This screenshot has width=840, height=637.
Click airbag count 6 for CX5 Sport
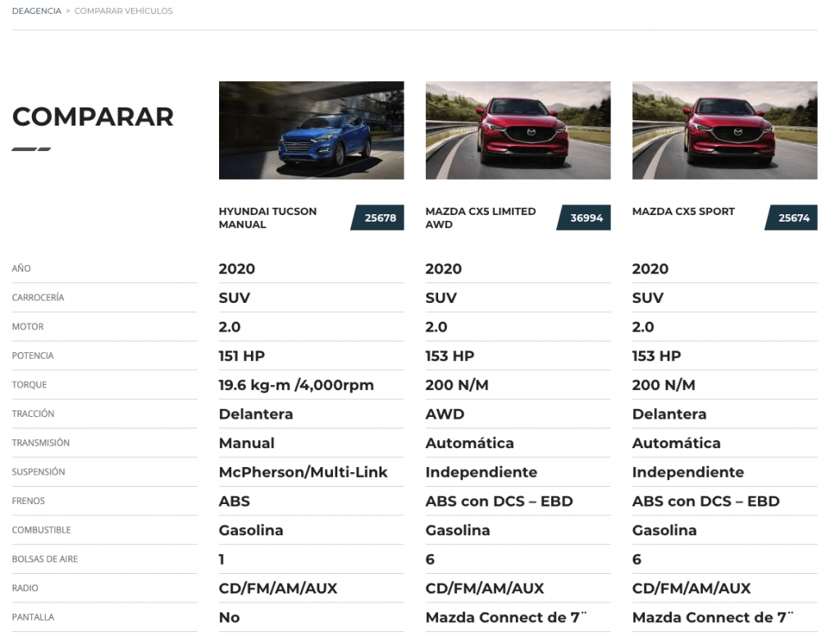pyautogui.click(x=637, y=559)
